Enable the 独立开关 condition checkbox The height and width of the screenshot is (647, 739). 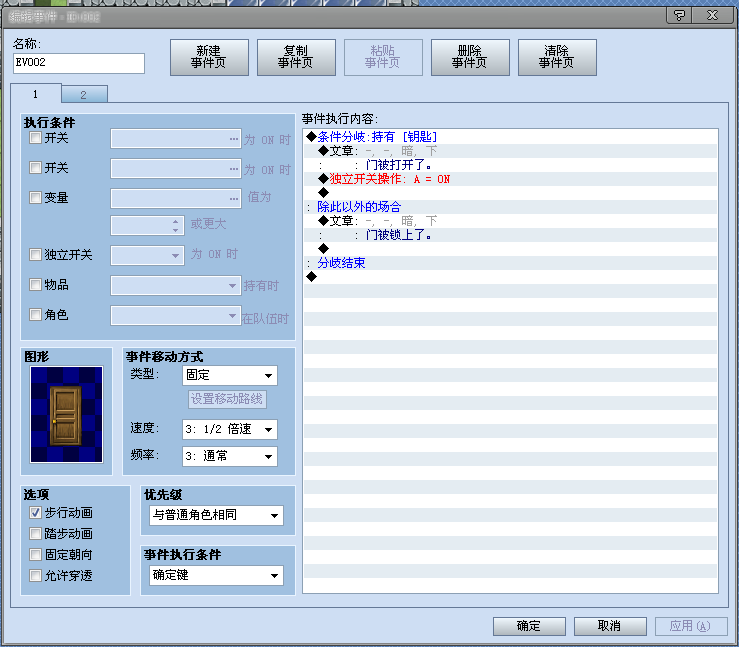click(x=35, y=254)
